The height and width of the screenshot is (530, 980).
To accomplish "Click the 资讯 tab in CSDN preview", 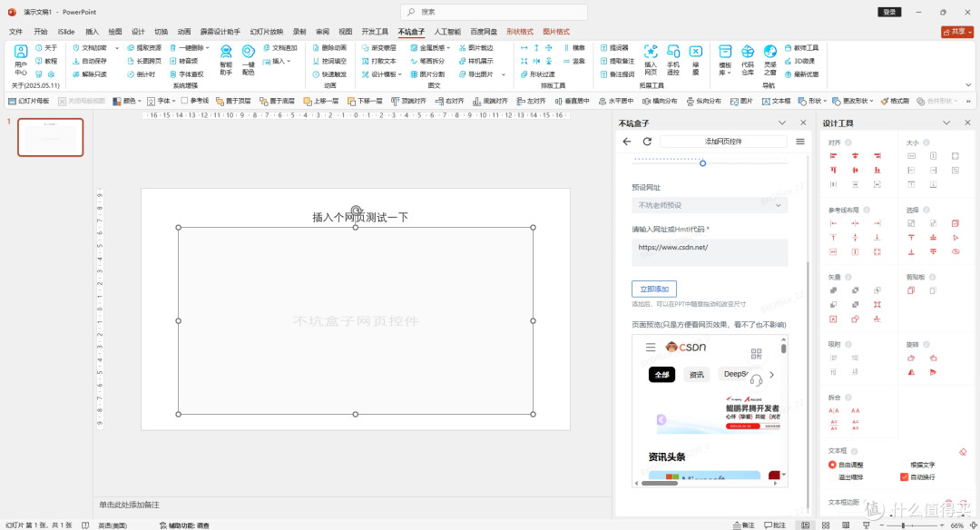I will coord(696,375).
